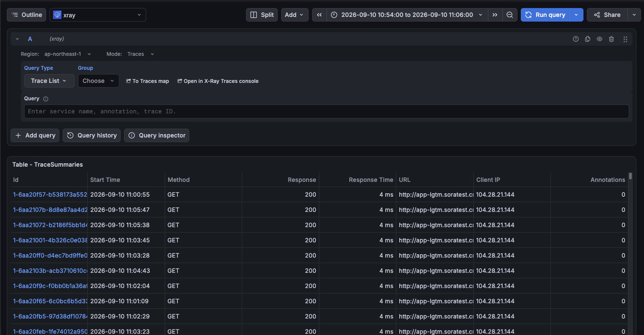Click the table vertical scrollbar
This screenshot has width=644, height=335.
click(x=630, y=176)
